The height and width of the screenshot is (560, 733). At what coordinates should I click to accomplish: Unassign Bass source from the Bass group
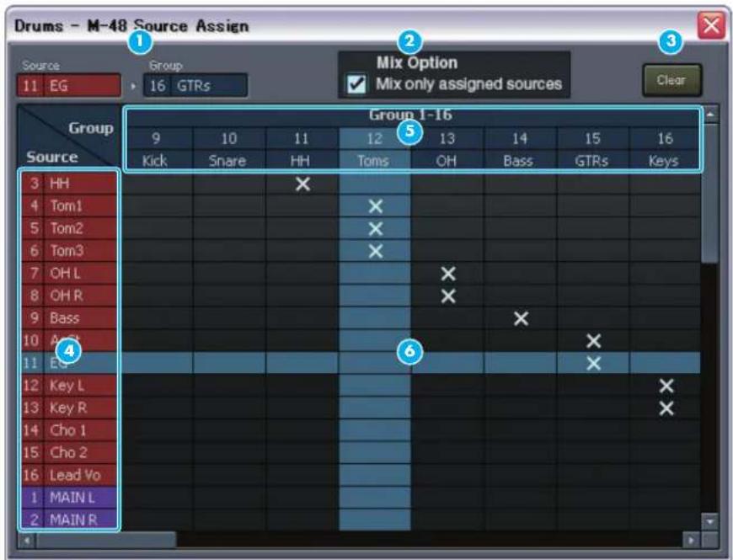pos(521,318)
